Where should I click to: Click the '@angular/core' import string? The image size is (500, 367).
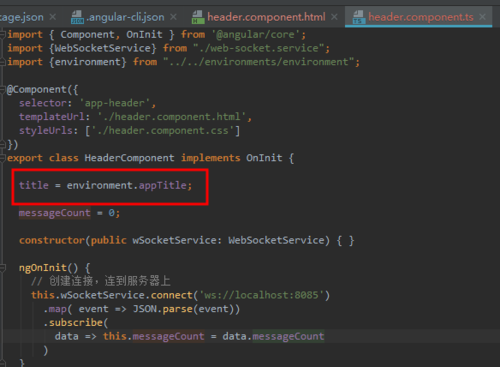point(256,35)
